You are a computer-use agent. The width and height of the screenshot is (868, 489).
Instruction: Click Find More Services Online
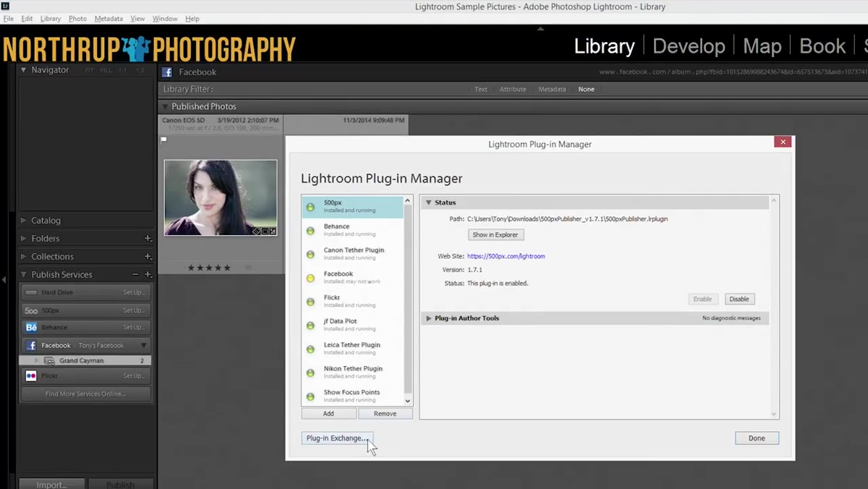[85, 394]
